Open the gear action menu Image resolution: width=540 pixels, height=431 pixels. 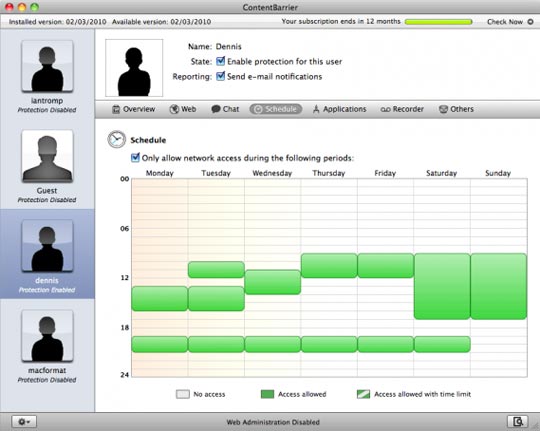pyautogui.click(x=24, y=421)
